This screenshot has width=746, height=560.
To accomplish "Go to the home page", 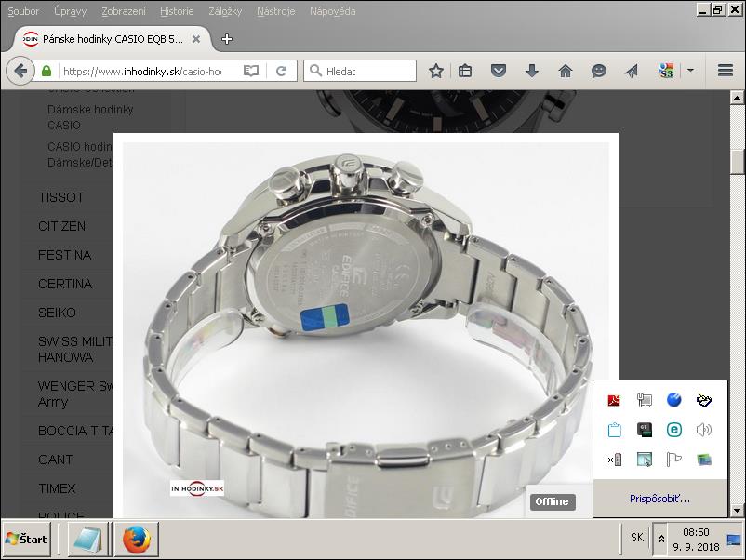I will pyautogui.click(x=566, y=72).
